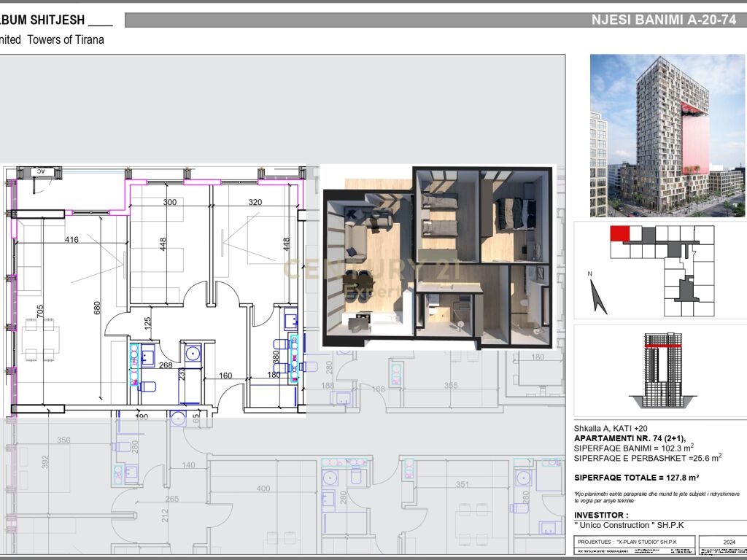Select the '268' bathroom dimension label
This screenshot has height=560, width=747.
tap(166, 365)
